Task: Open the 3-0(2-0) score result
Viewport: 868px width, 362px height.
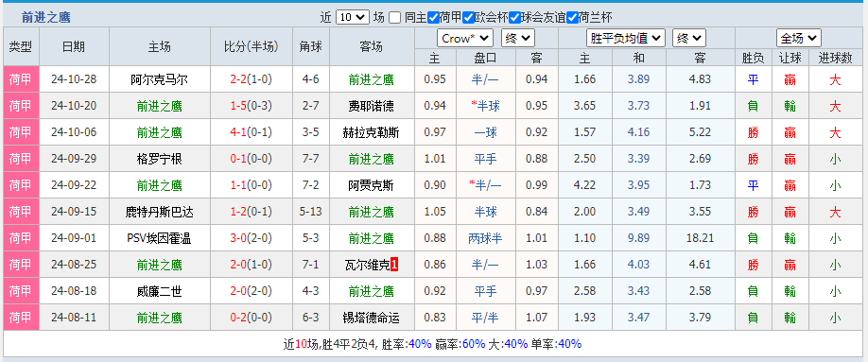Action: pyautogui.click(x=252, y=238)
